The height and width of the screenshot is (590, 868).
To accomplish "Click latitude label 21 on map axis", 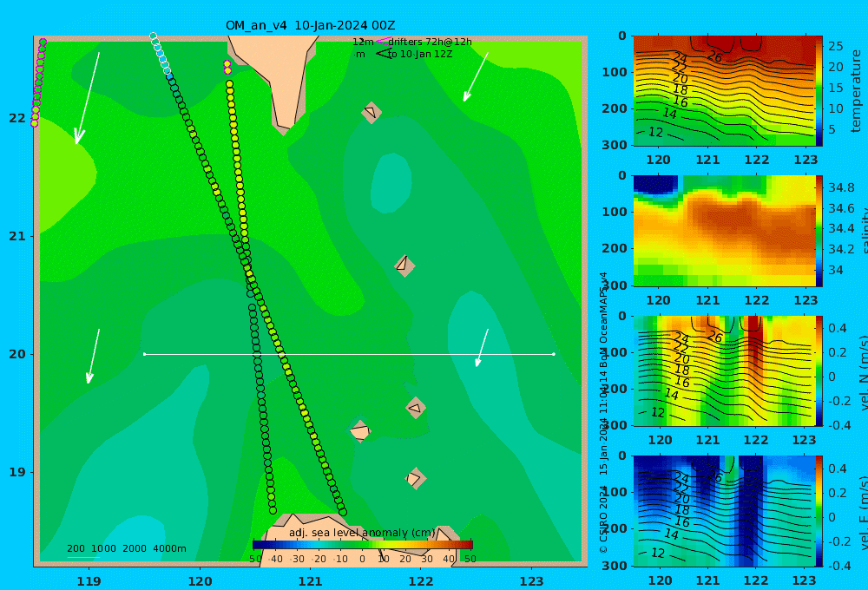I will point(16,236).
